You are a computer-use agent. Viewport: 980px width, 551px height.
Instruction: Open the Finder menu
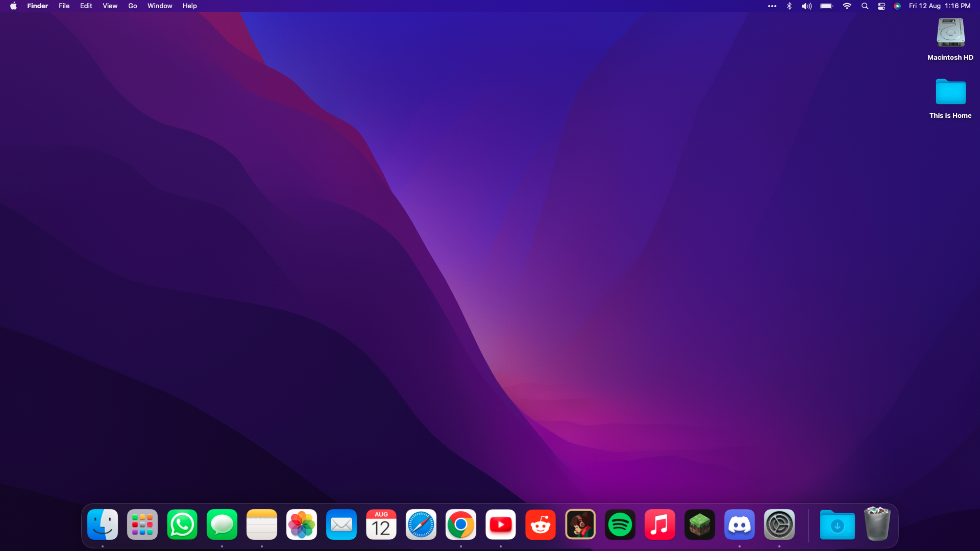(37, 6)
